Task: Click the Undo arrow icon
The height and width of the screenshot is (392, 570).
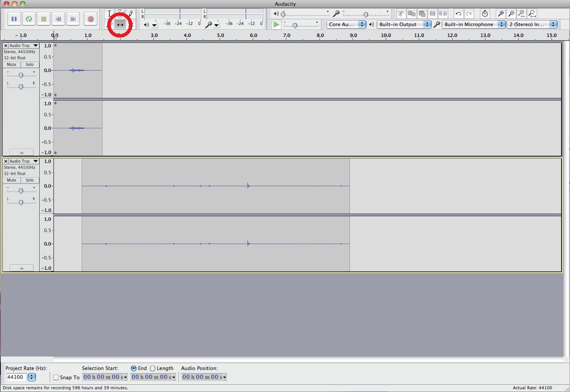Action: click(458, 14)
